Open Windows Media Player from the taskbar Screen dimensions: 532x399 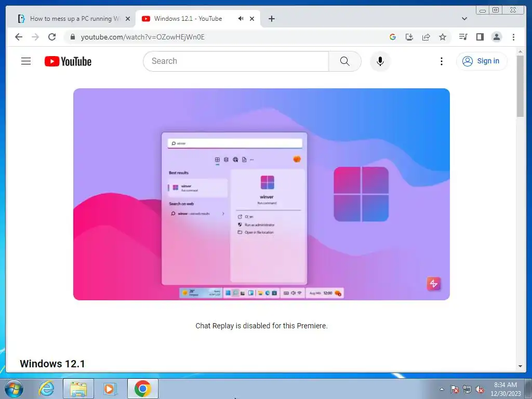coord(110,389)
